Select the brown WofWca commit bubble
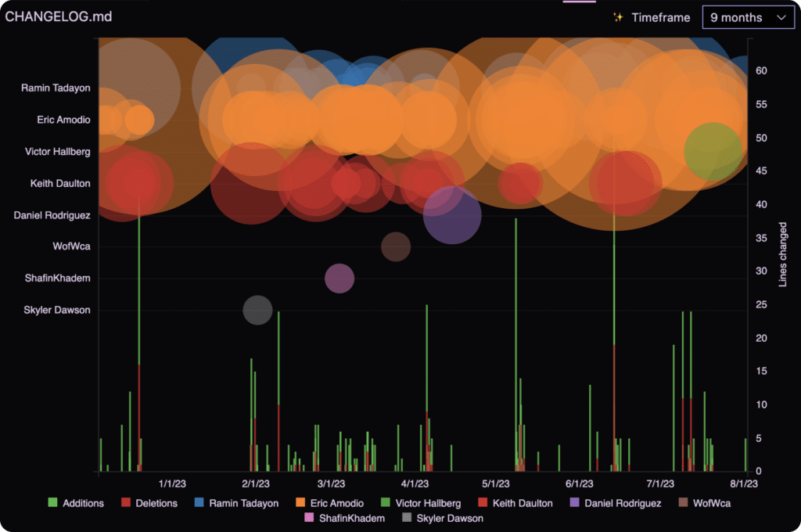This screenshot has height=532, width=801. 396,246
